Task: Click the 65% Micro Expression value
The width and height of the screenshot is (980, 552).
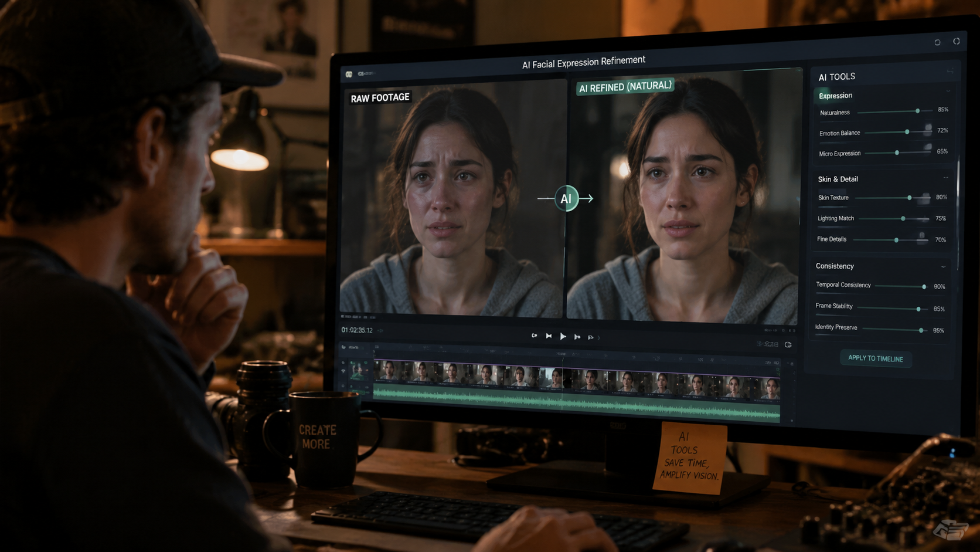Action: pos(942,151)
